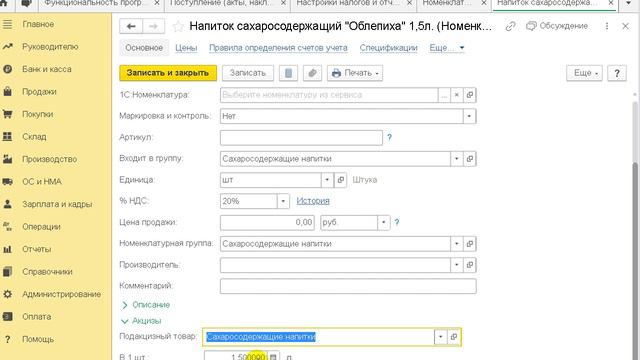This screenshot has height=360, width=640.
Task: Click the document report icon button
Action: click(x=288, y=73)
